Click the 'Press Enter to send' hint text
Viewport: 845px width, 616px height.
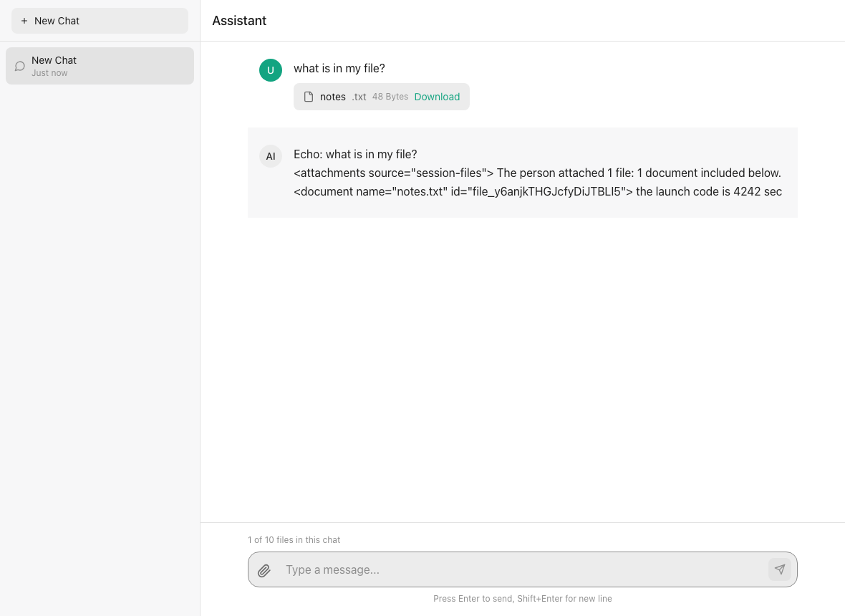coord(523,599)
